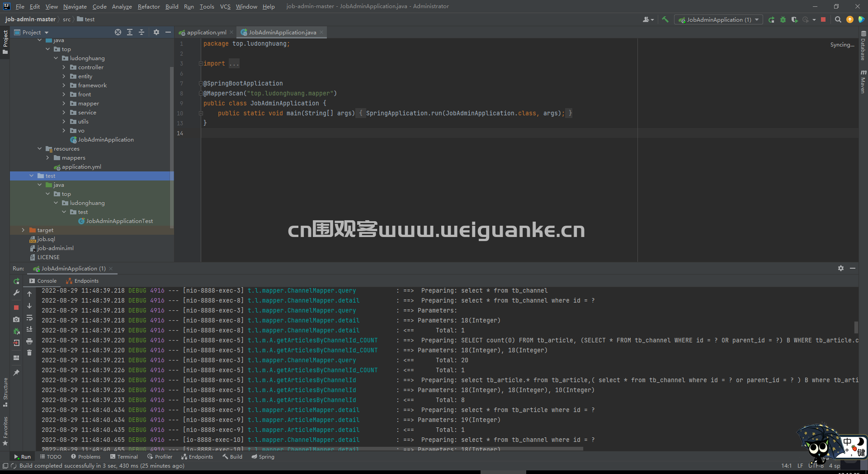Expand the mappers folder
This screenshot has width=868, height=474.
[x=47, y=158]
